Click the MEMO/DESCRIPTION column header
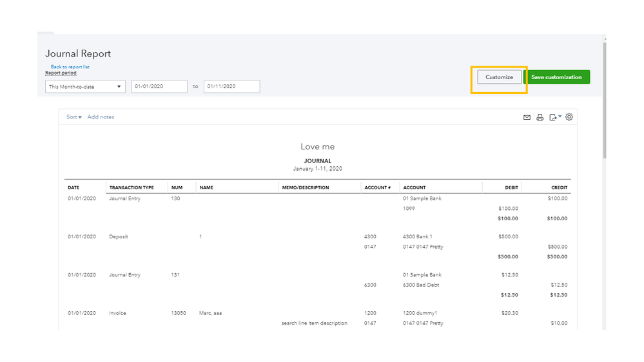 pos(306,187)
